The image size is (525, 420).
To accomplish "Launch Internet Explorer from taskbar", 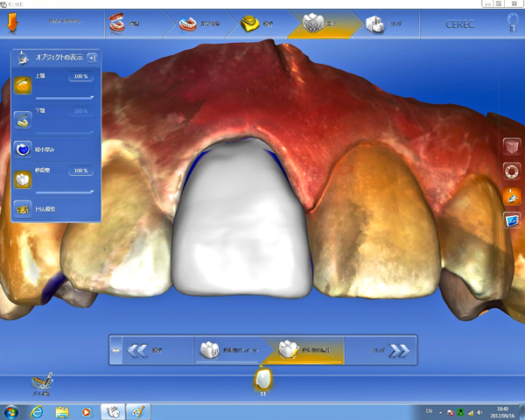I will 37,412.
